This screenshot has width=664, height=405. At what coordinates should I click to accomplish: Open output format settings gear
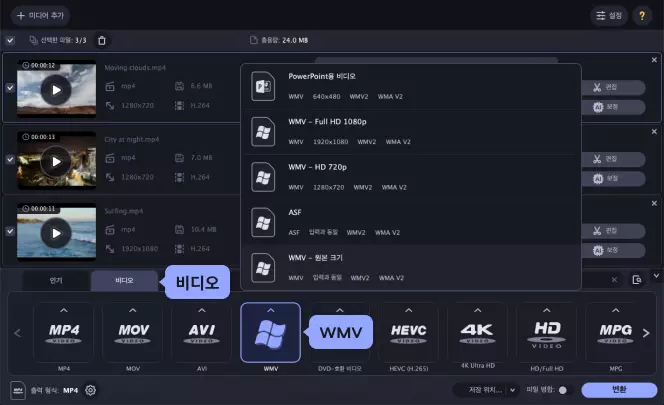coord(90,390)
